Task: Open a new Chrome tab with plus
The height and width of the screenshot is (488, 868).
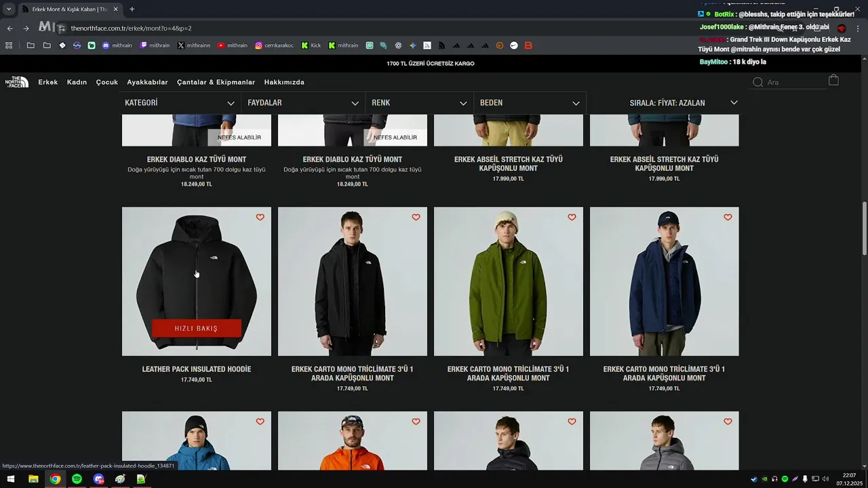Action: click(132, 9)
